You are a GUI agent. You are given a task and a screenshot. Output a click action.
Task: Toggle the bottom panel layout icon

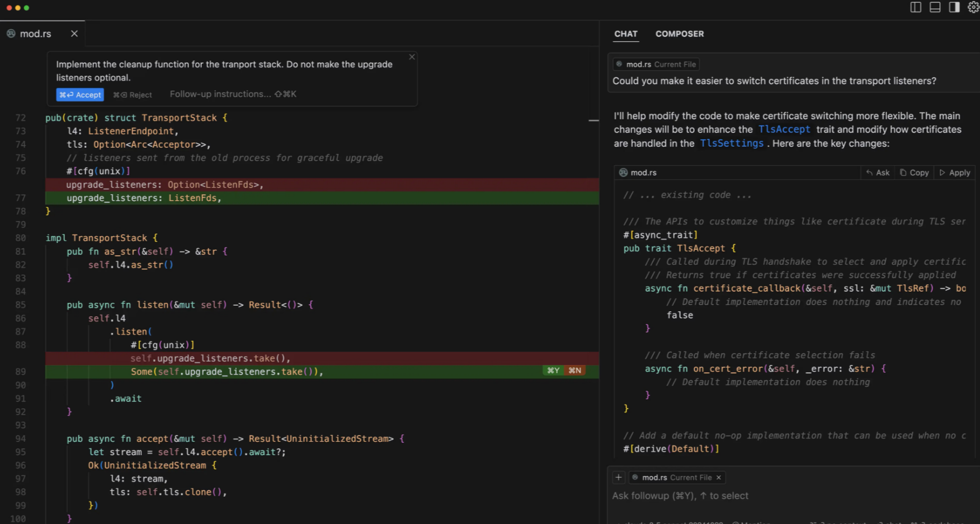935,7
